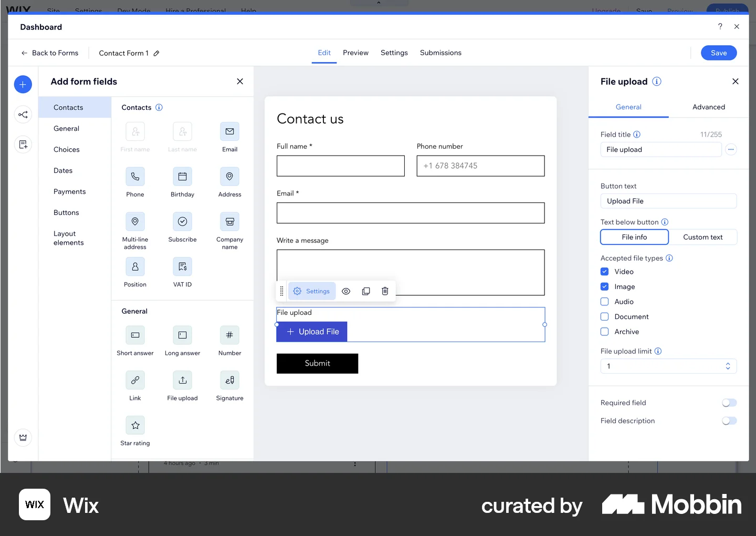Click the Upload File form button
The image size is (756, 536).
click(x=312, y=332)
